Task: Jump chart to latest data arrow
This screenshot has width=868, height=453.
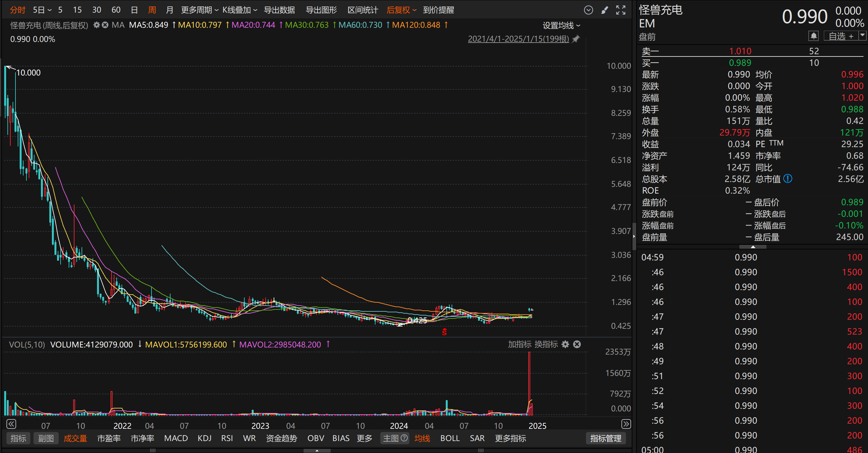Action: coord(626,424)
